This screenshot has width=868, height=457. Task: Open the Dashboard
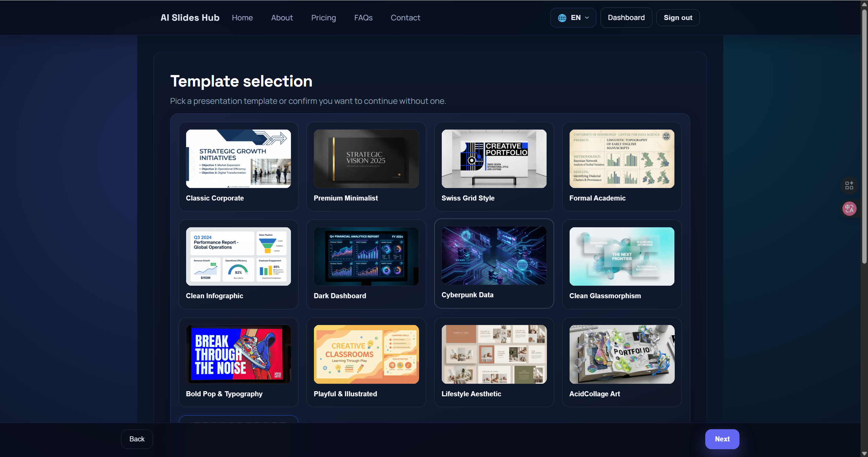pos(626,17)
